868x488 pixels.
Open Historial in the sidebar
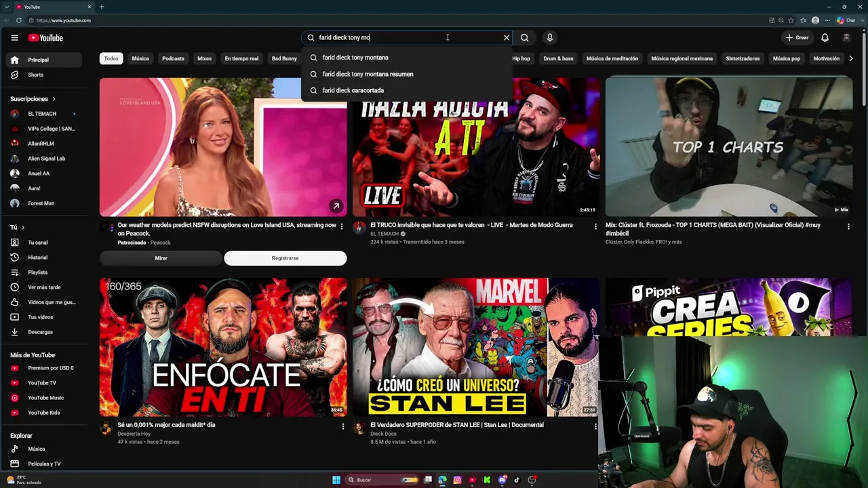coord(45,258)
